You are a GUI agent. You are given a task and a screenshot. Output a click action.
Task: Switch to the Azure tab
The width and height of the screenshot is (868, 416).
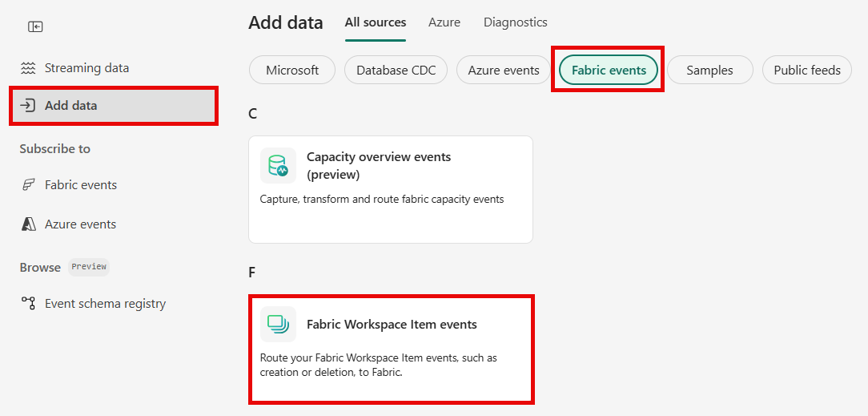[x=444, y=22]
